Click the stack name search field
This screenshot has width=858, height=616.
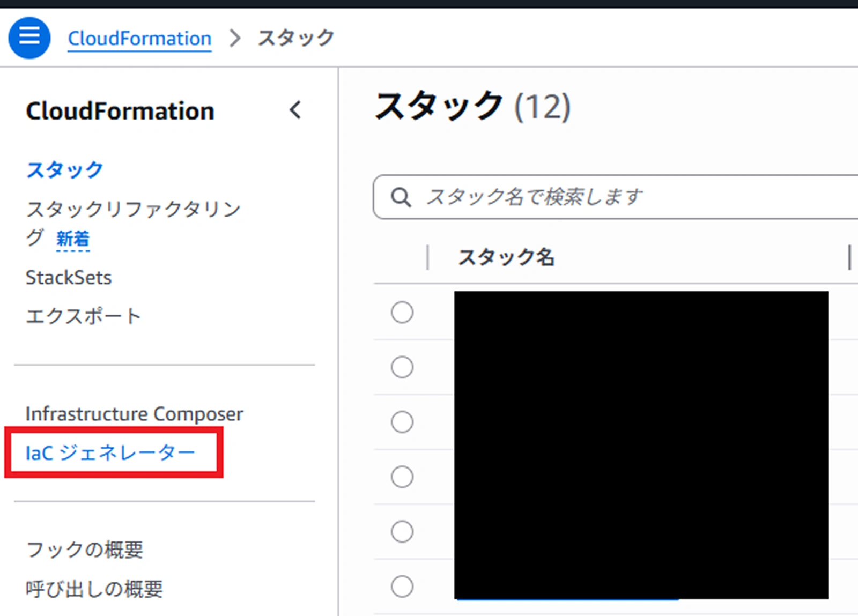pyautogui.click(x=616, y=197)
